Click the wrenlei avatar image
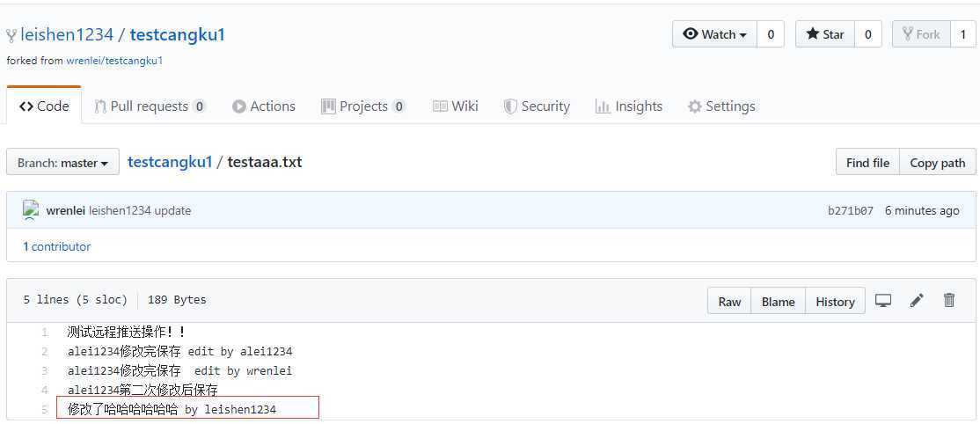980x424 pixels. pyautogui.click(x=30, y=210)
